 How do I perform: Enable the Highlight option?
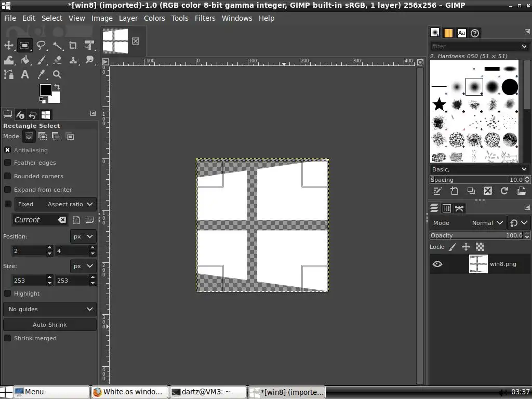coord(7,294)
